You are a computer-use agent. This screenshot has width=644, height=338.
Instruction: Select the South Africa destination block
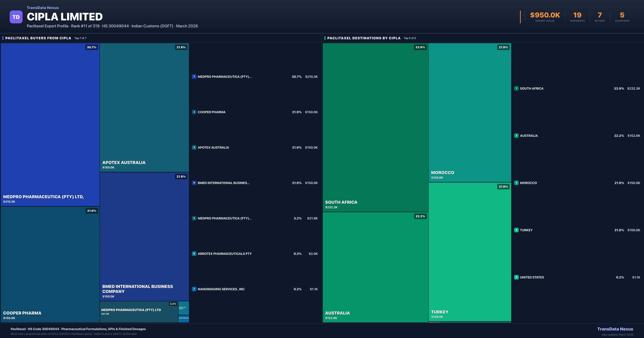[x=375, y=128]
